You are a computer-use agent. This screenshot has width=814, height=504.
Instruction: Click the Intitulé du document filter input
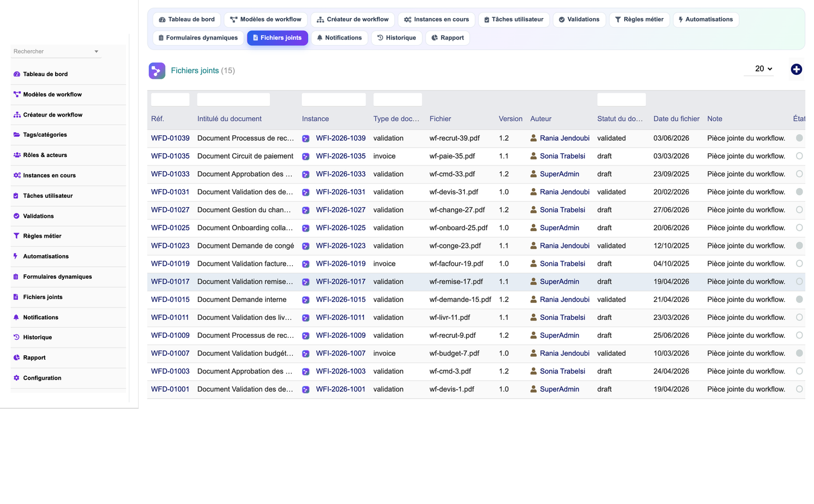coord(233,100)
